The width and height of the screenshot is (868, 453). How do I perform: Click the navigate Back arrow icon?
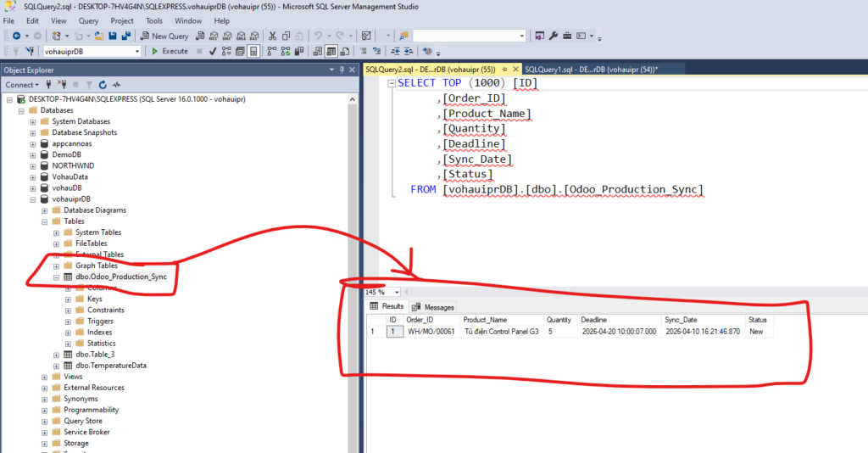(x=16, y=36)
